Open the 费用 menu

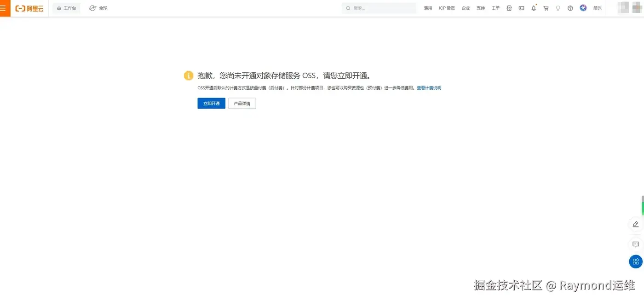click(x=428, y=8)
